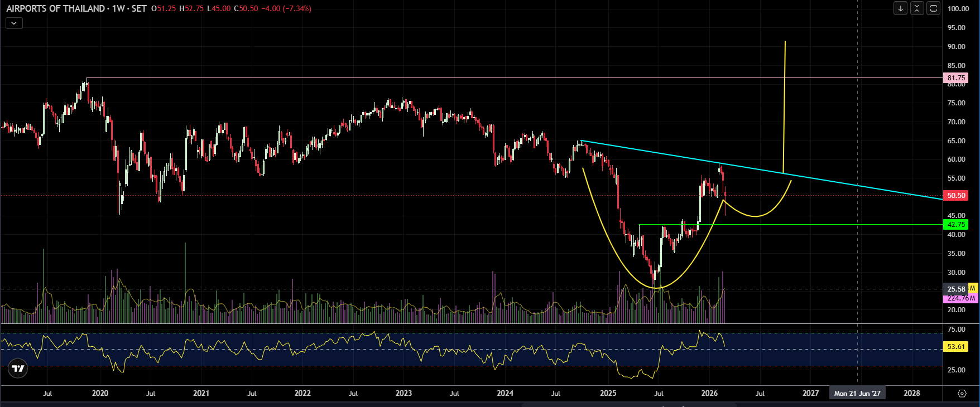
Task: Click the green 42.75 price label
Action: (956, 225)
